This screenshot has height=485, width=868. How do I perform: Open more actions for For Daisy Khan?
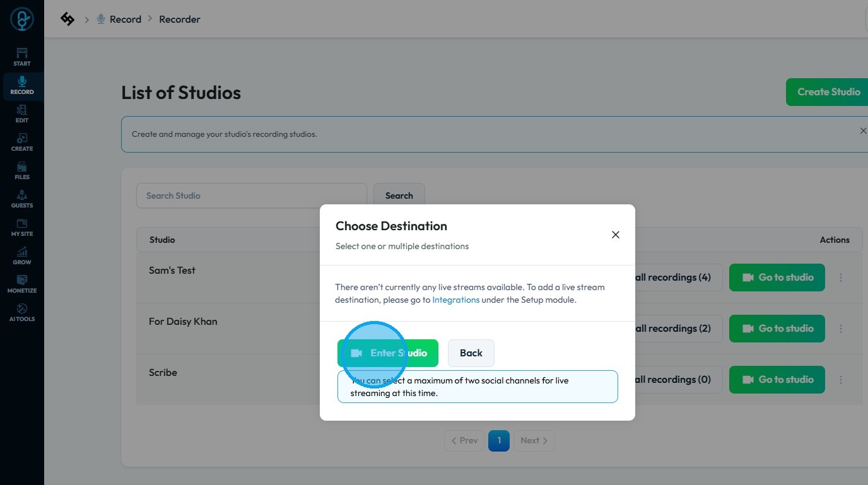[841, 329]
